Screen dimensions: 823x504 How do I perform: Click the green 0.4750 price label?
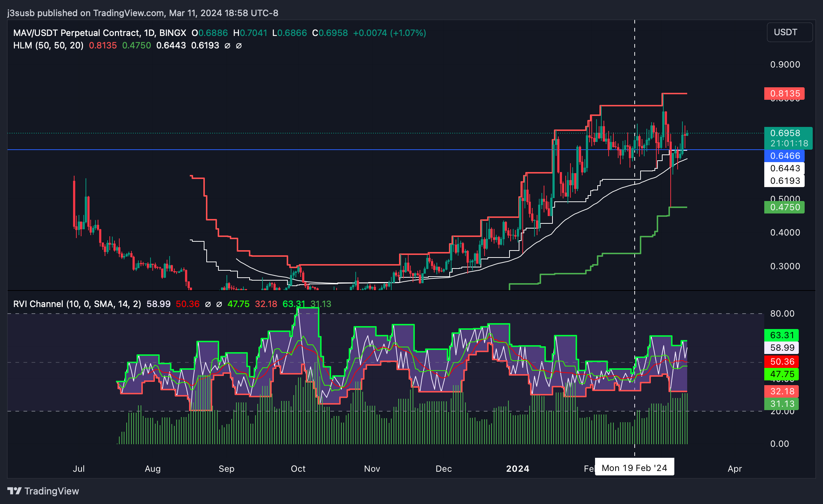click(x=784, y=207)
